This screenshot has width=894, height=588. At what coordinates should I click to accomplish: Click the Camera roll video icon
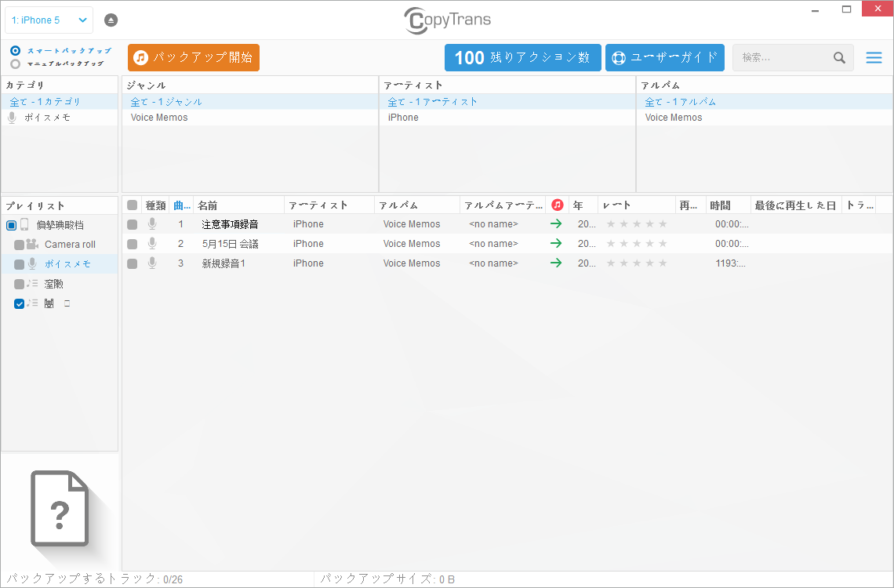coord(32,244)
